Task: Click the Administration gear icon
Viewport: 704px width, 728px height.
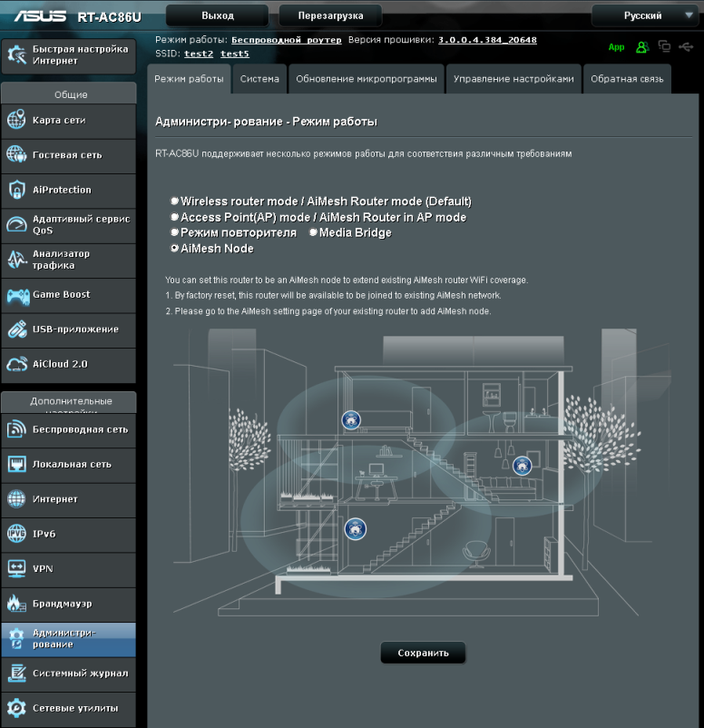Action: click(16, 639)
